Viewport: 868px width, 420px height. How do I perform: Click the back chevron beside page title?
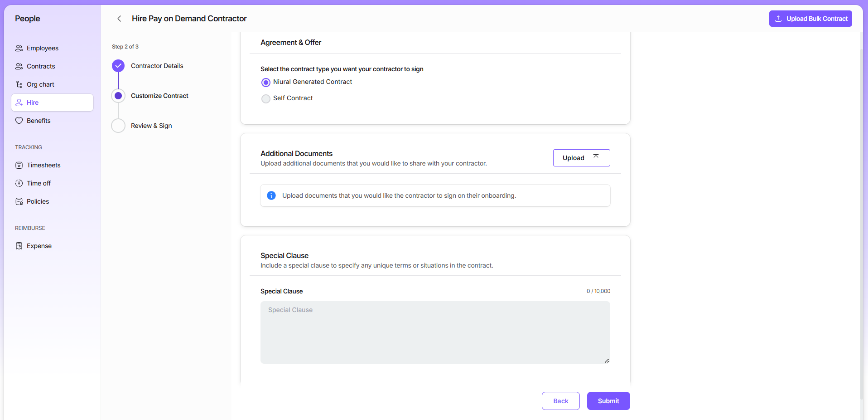click(x=119, y=19)
